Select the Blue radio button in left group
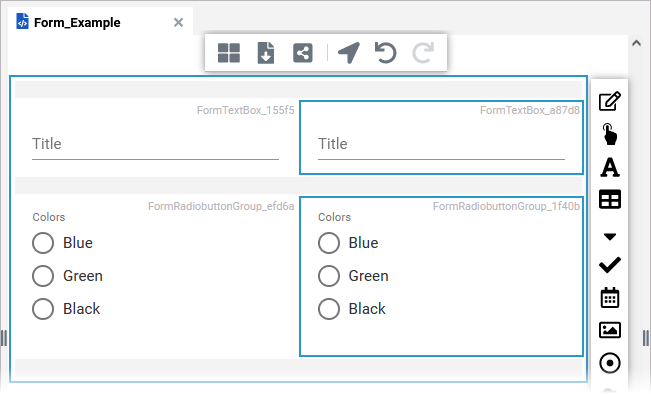Image resolution: width=651 pixels, height=394 pixels. click(x=43, y=243)
